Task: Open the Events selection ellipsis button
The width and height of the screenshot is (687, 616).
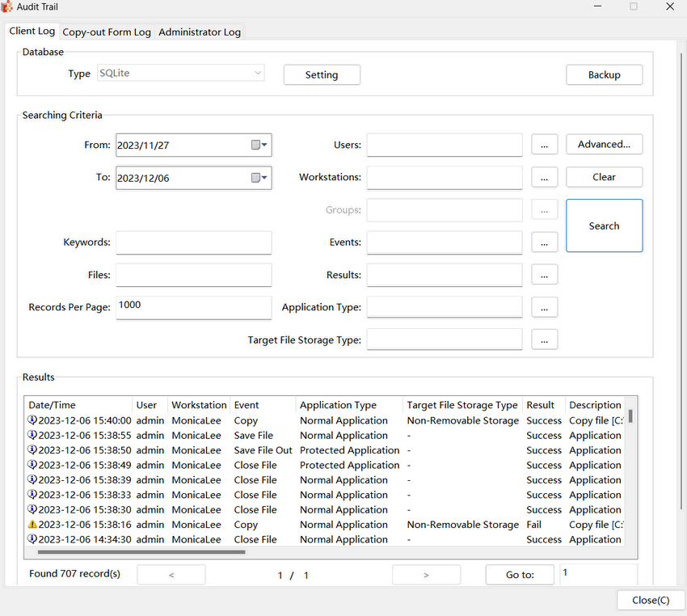Action: click(544, 243)
